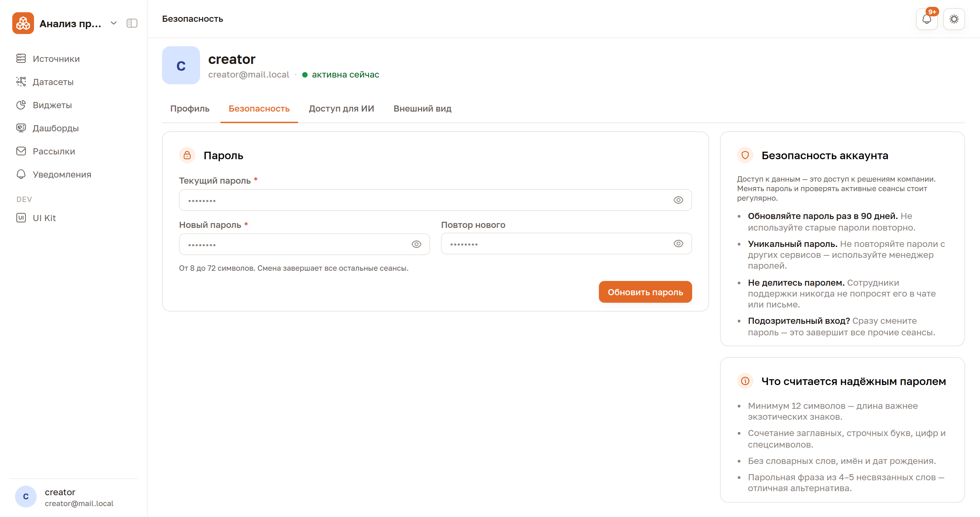980x517 pixels.
Task: Open UI Kit in the DEV section
Action: coord(73,218)
